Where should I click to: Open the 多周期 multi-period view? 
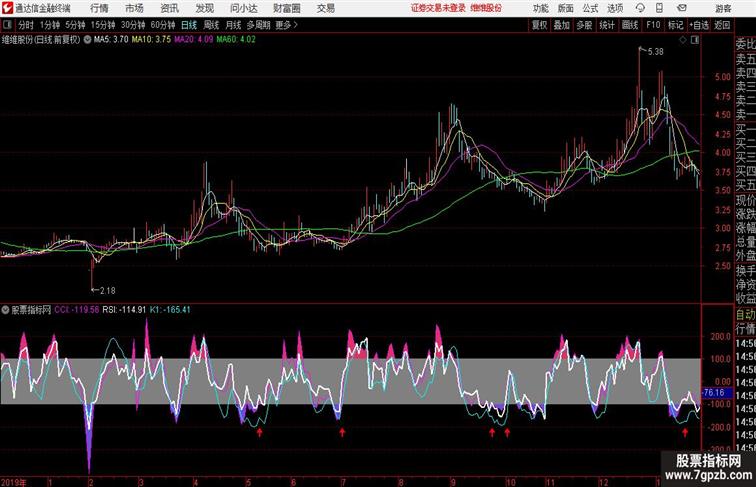click(x=258, y=25)
